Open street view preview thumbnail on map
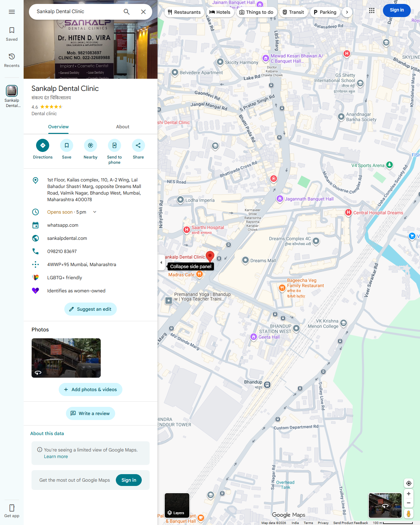This screenshot has height=525, width=420. (385, 505)
